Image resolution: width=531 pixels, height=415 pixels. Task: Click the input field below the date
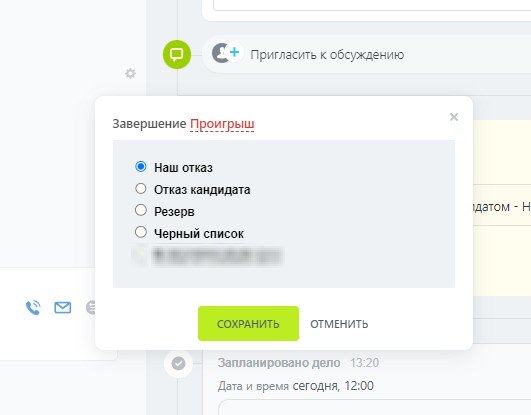(x=374, y=407)
